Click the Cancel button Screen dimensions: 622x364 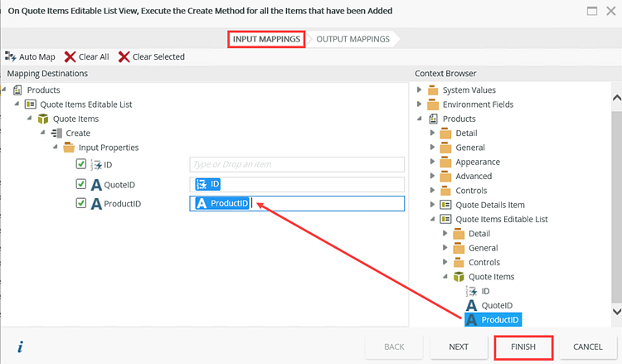point(587,347)
